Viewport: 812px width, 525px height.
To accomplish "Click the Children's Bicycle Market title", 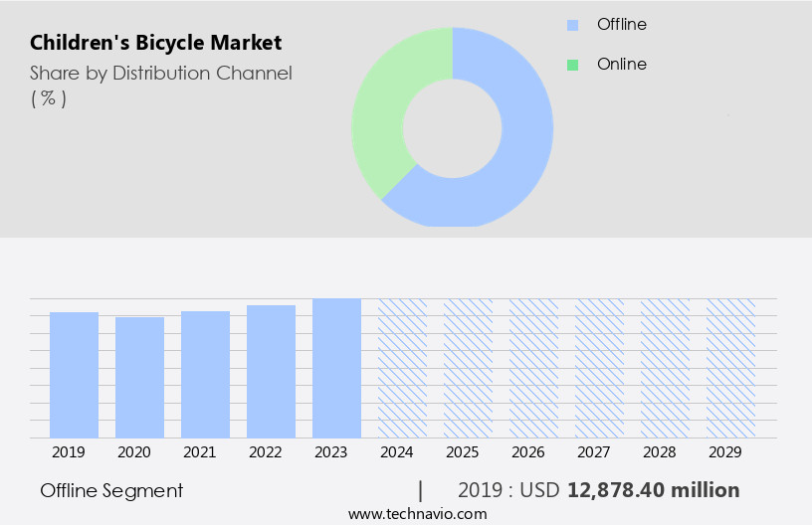I will click(x=155, y=43).
